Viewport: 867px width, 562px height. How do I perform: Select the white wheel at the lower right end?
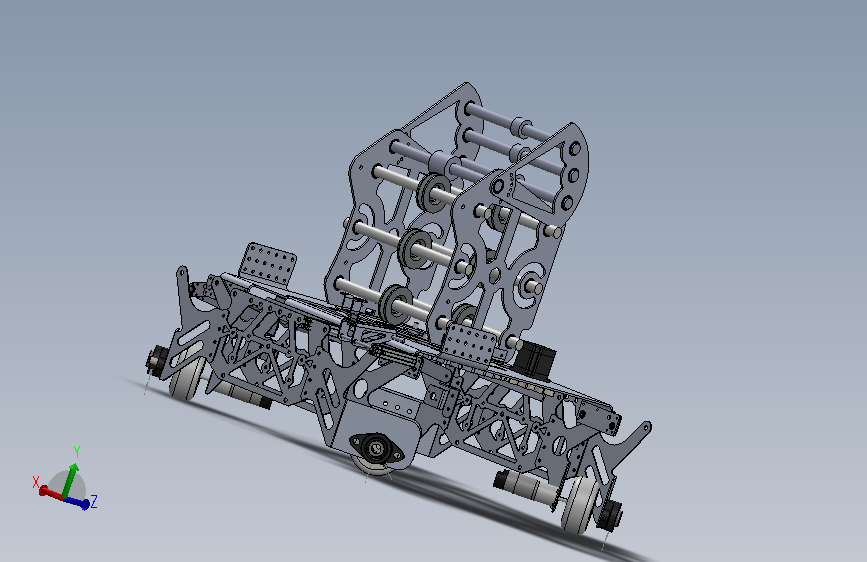pos(578,504)
